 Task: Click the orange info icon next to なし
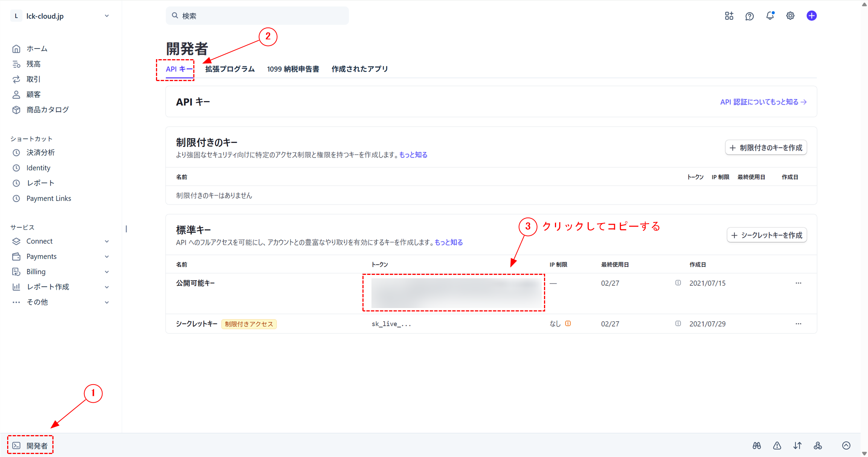click(568, 324)
